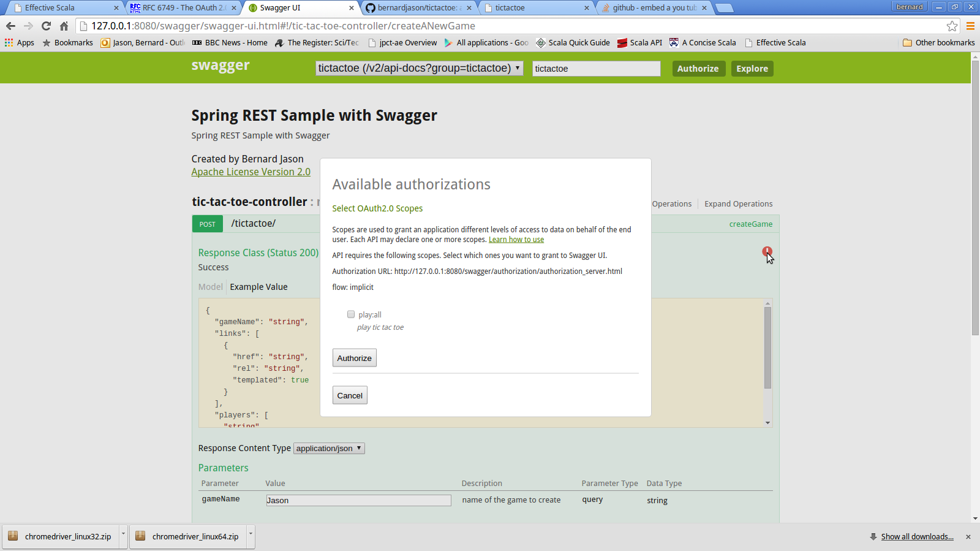Reload the current page
The image size is (980, 551).
point(46,26)
